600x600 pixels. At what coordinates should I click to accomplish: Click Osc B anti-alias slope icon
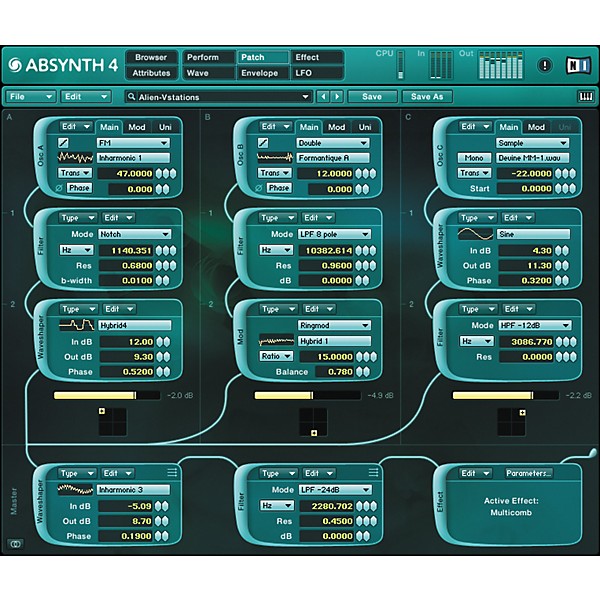point(263,143)
